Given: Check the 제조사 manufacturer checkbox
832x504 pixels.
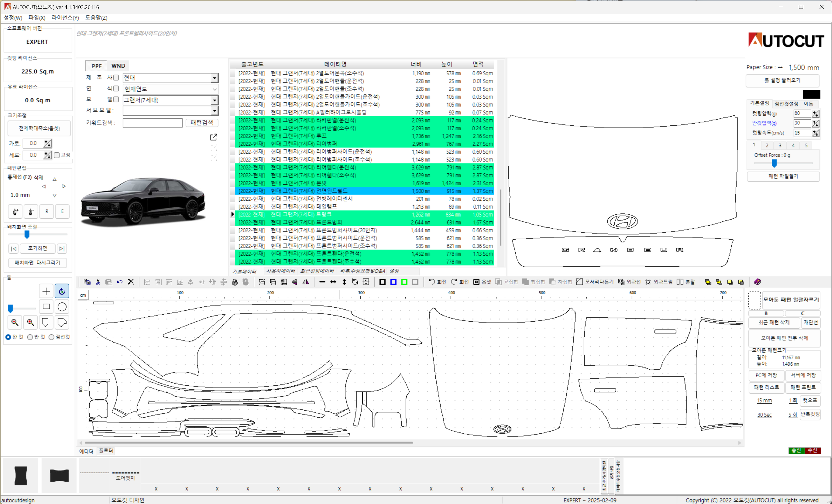Looking at the screenshot, I should pyautogui.click(x=116, y=78).
